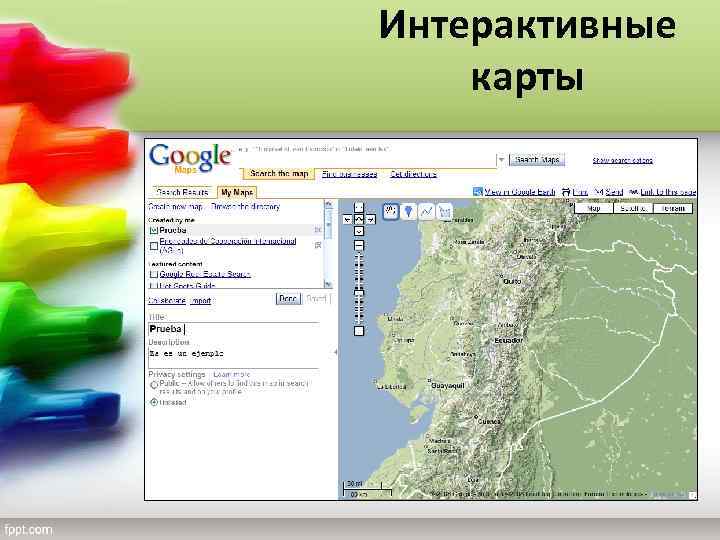720x540 pixels.
Task: Click zoom out button below zoom slider
Action: point(359,331)
